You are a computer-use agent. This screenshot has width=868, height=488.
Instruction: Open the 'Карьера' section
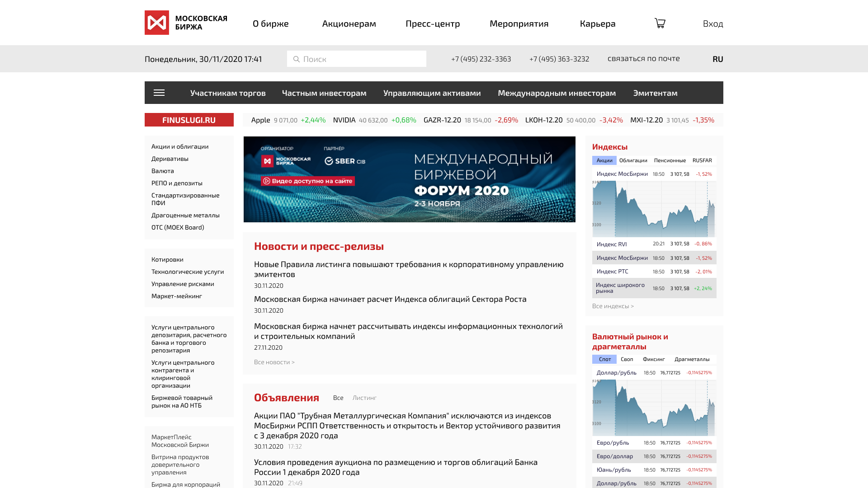click(598, 23)
